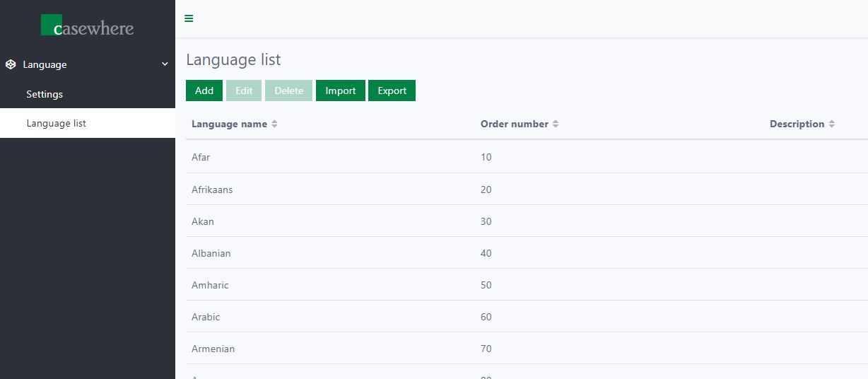The width and height of the screenshot is (868, 379).
Task: Export the language list
Action: tap(392, 91)
